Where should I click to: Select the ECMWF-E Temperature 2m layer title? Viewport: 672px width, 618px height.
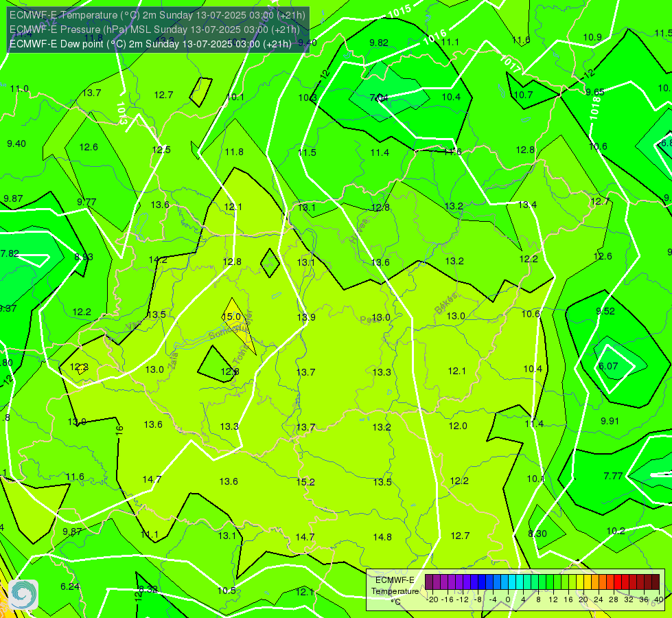click(x=157, y=15)
